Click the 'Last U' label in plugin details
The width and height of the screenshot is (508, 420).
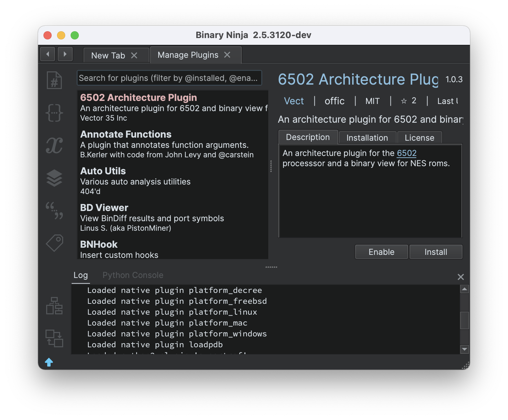448,101
